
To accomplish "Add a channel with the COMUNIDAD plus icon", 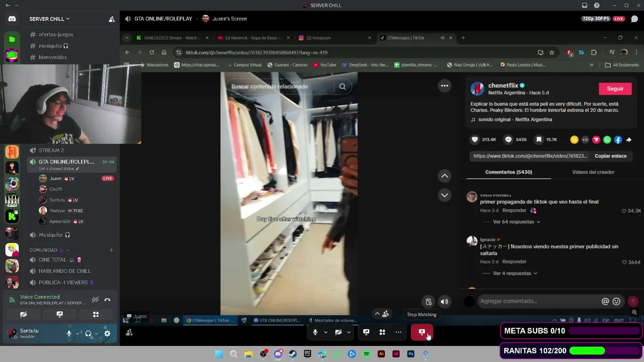I will (x=111, y=250).
